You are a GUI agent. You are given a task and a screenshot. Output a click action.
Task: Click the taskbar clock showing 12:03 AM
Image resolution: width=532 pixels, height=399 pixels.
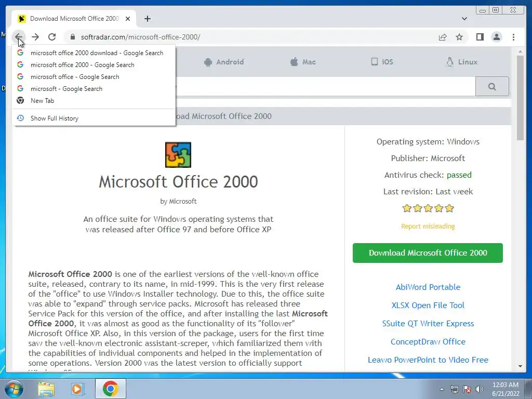[506, 389]
